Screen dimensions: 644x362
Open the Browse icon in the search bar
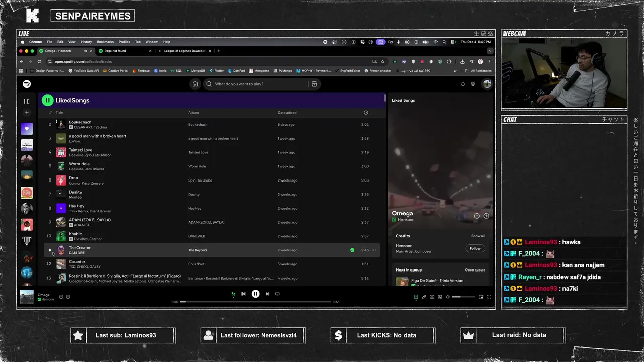(x=314, y=84)
